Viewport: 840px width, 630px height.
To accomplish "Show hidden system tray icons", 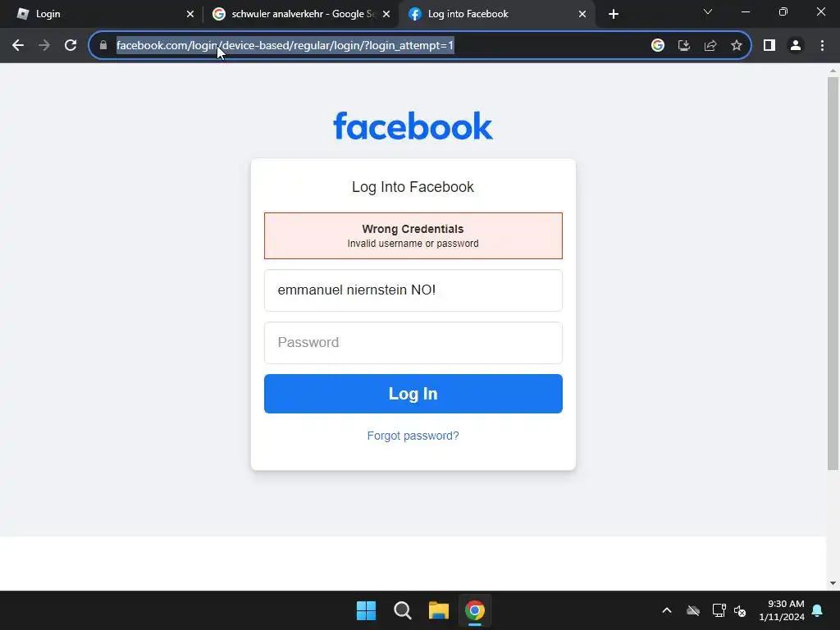I will 667,610.
